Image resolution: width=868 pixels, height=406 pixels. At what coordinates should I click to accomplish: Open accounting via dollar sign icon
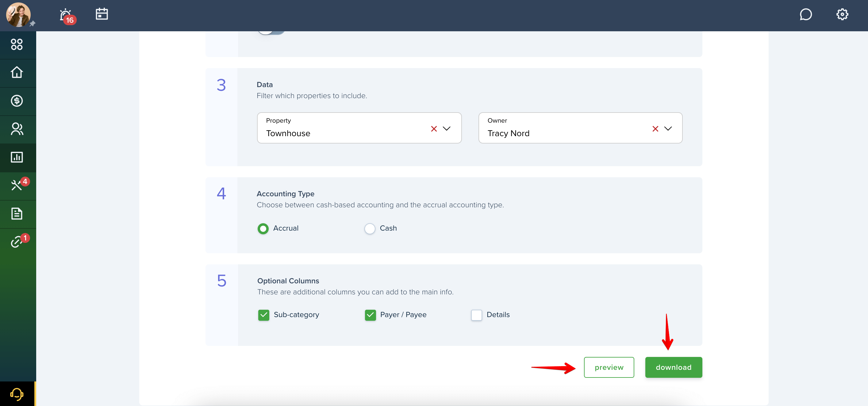(x=17, y=101)
